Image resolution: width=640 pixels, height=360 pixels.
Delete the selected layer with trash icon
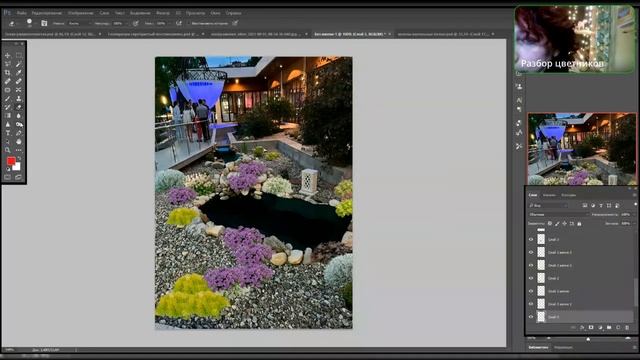pos(627,327)
